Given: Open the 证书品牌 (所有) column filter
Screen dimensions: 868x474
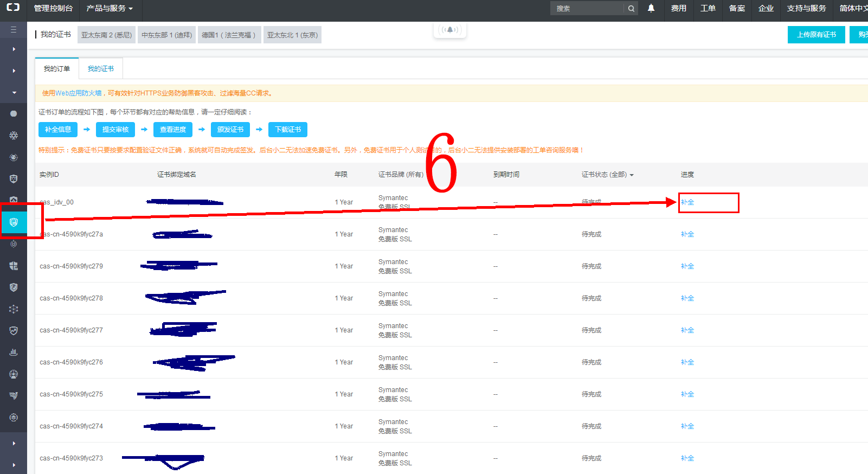Looking at the screenshot, I should click(x=401, y=175).
